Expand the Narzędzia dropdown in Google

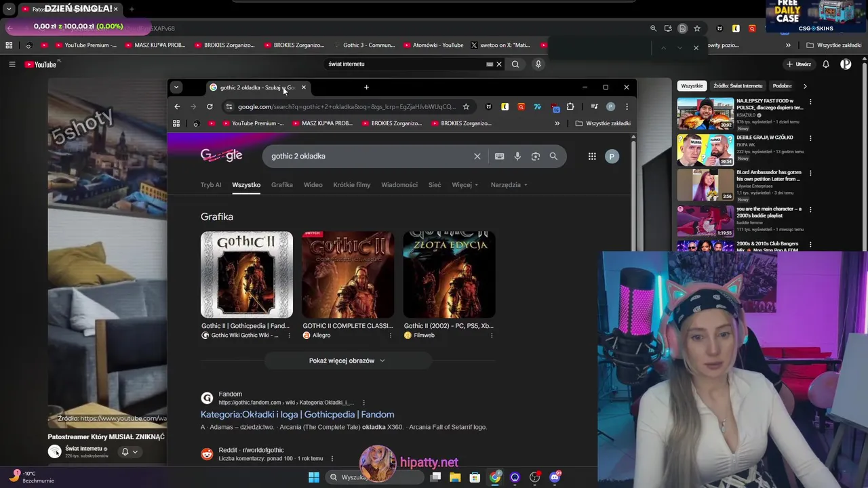point(509,184)
